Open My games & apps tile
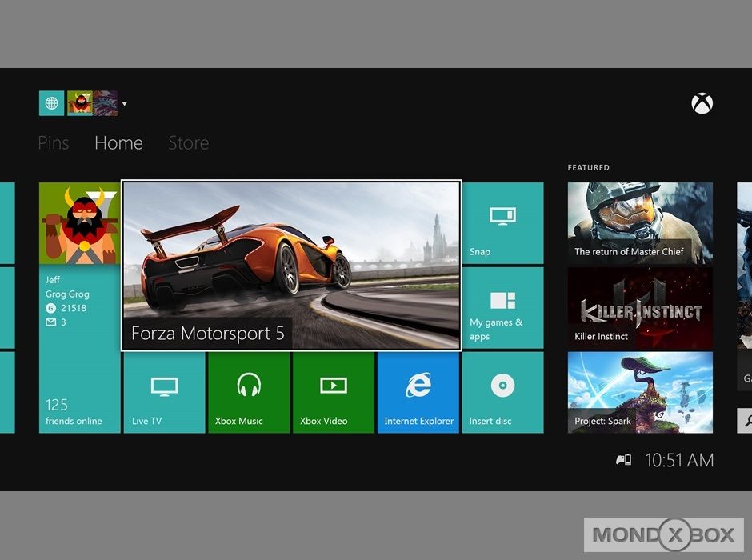The height and width of the screenshot is (560, 752). coord(502,308)
